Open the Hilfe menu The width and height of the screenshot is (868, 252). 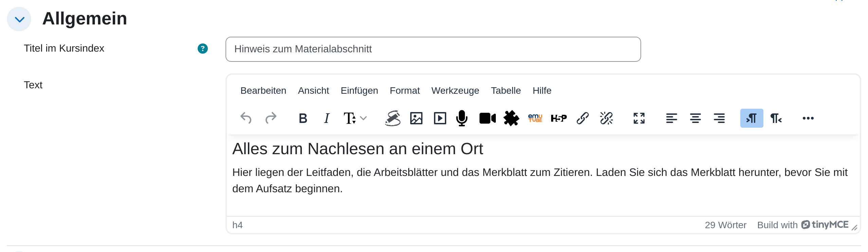pyautogui.click(x=542, y=91)
